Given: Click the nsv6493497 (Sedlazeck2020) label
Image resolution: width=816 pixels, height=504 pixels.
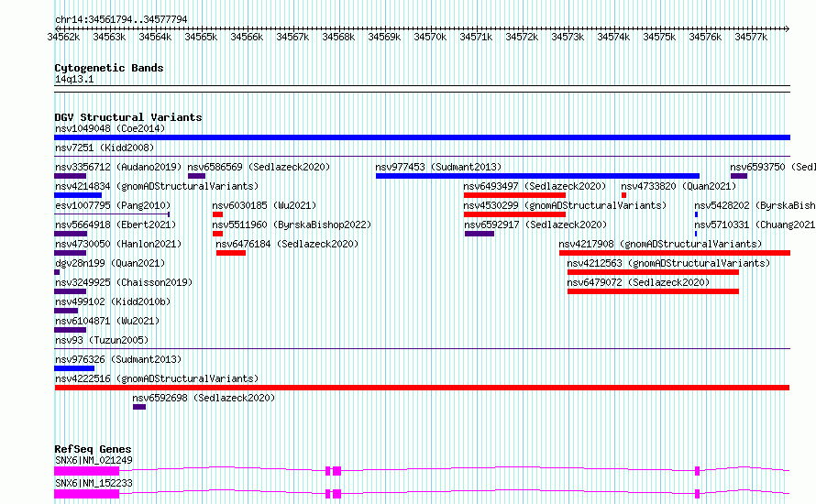Looking at the screenshot, I should click(x=535, y=186).
